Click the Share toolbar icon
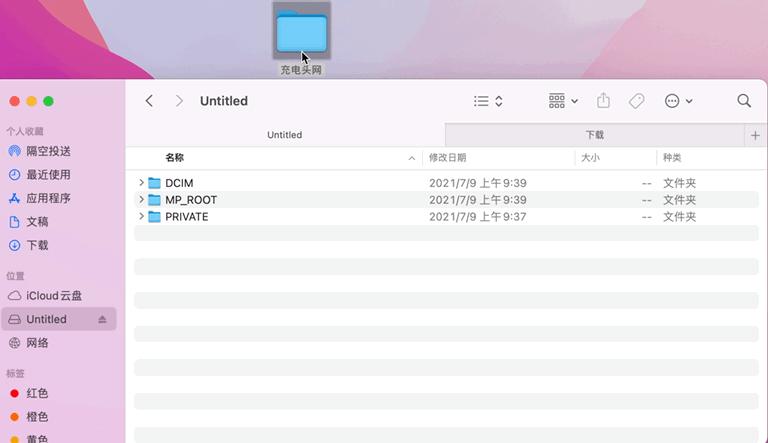 [x=603, y=100]
